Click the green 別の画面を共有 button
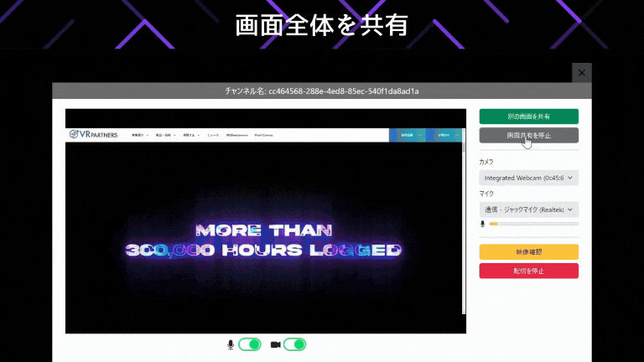 click(528, 116)
